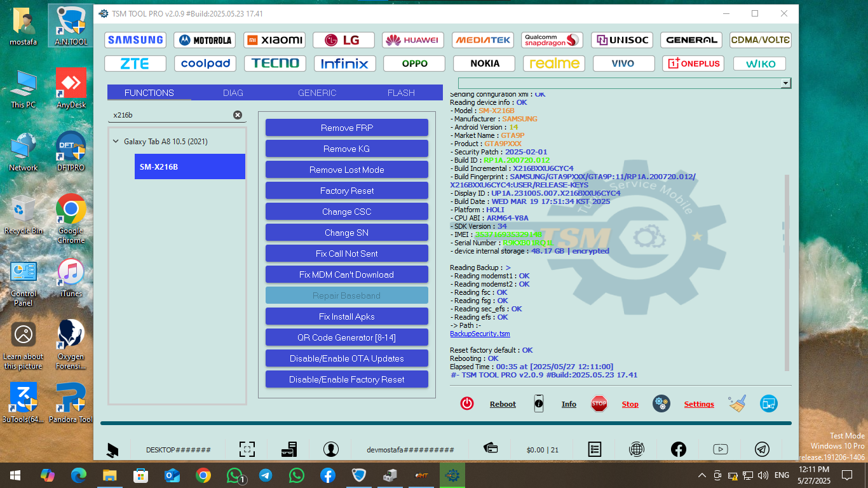Click the Reboot text link

pyautogui.click(x=503, y=404)
